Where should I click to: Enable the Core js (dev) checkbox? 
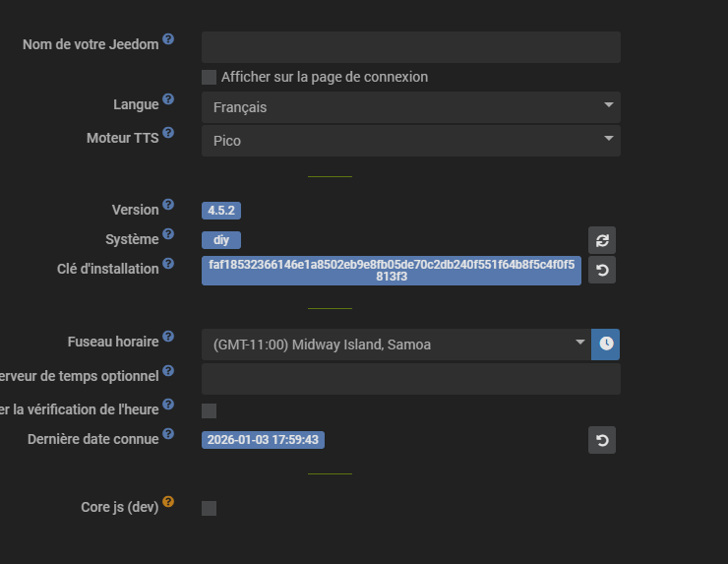click(209, 508)
